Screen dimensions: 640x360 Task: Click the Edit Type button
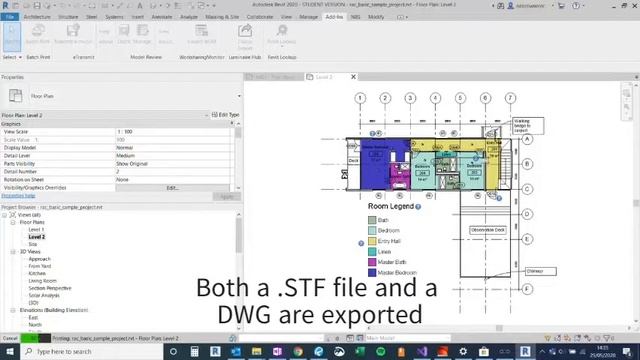point(226,115)
